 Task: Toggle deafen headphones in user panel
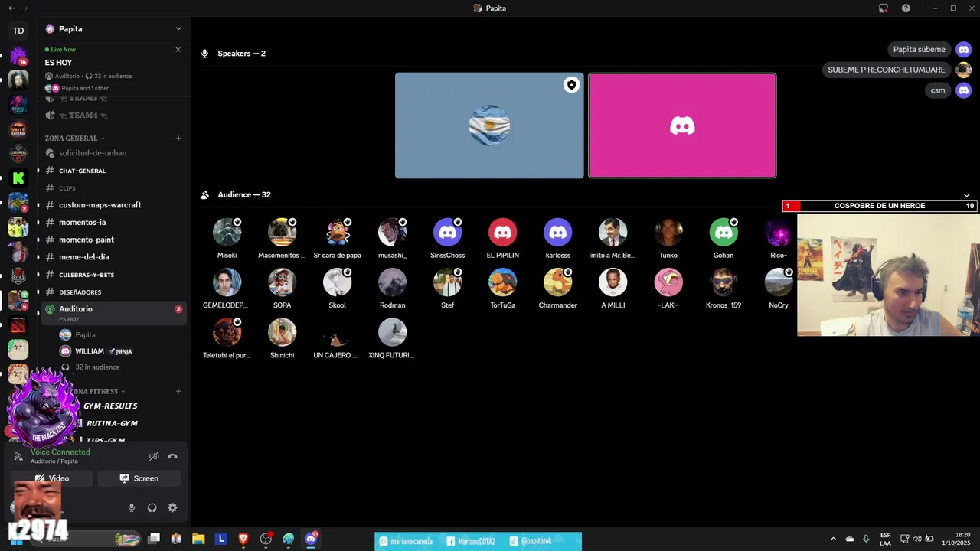click(152, 507)
